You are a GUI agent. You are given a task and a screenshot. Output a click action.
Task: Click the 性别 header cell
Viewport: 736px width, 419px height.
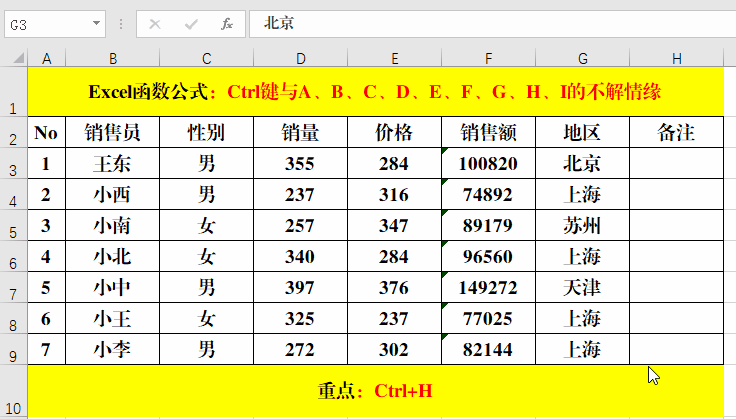207,132
